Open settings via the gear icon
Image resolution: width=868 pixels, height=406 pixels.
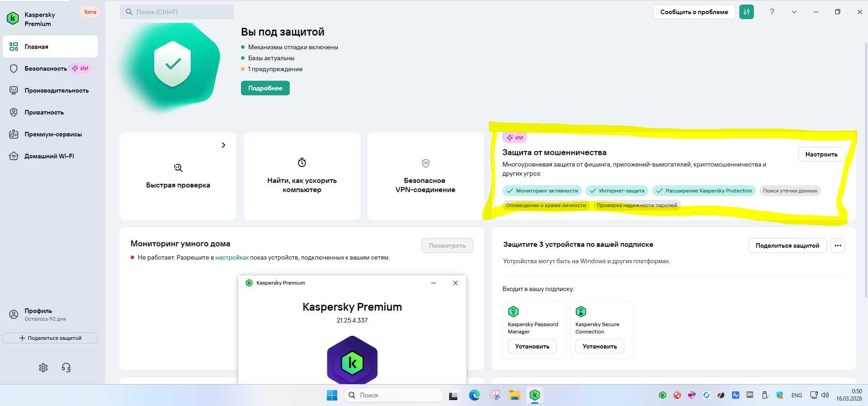[43, 368]
